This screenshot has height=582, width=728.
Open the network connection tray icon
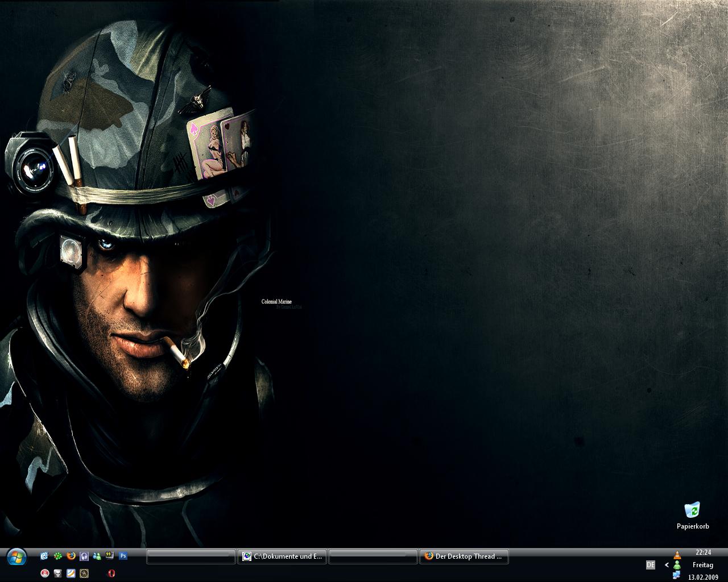[x=677, y=576]
